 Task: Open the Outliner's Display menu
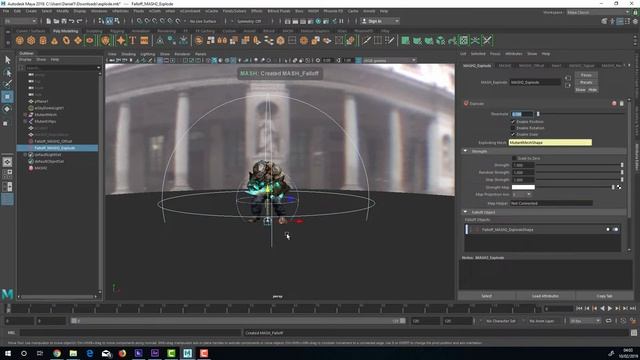[x=26, y=60]
